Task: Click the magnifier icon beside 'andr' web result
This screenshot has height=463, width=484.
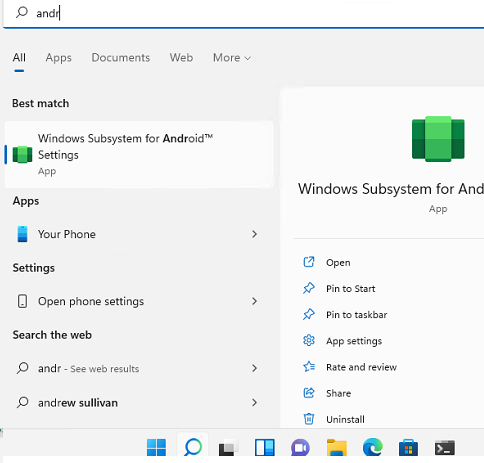Action: click(x=22, y=368)
